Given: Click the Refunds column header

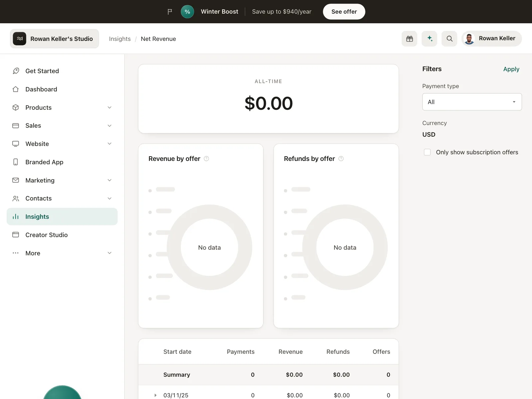Looking at the screenshot, I should pos(338,352).
